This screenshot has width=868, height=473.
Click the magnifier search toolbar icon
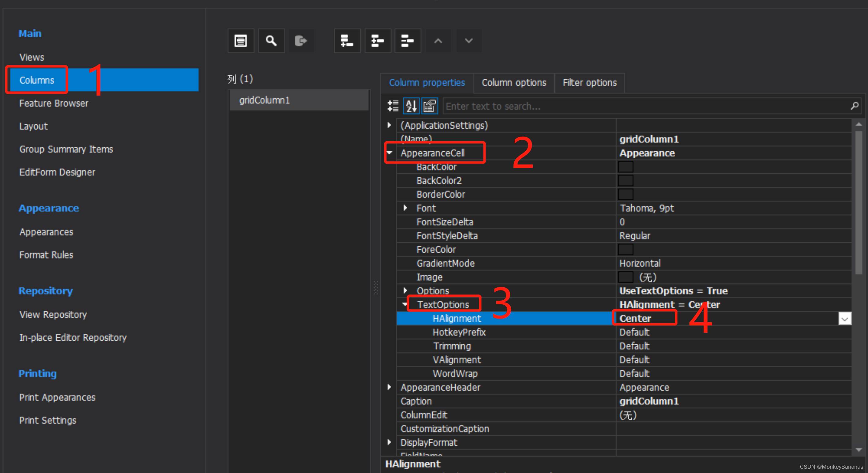coord(271,41)
